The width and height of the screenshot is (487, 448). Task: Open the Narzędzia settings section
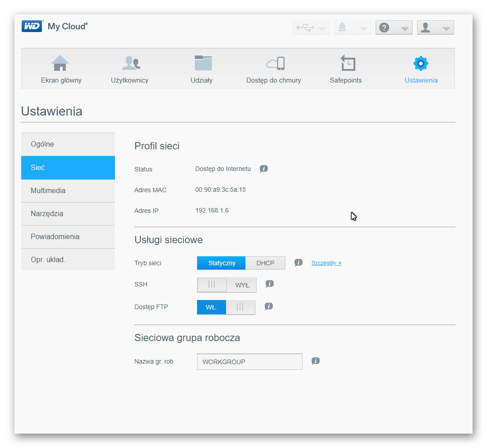coord(68,214)
